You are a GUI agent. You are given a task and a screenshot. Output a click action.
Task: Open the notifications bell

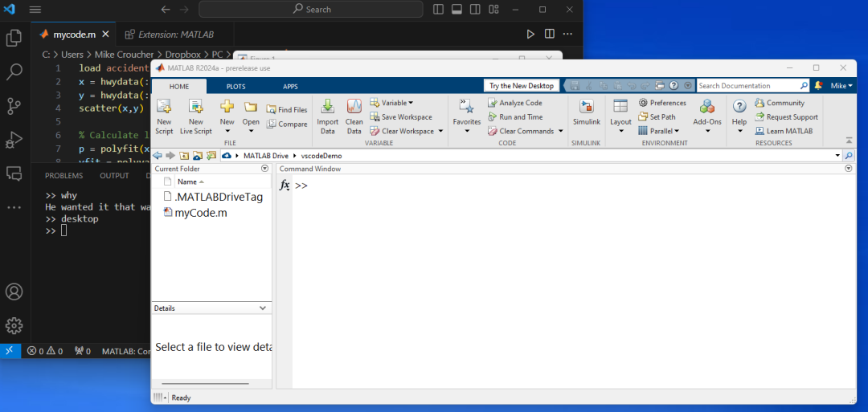click(818, 86)
